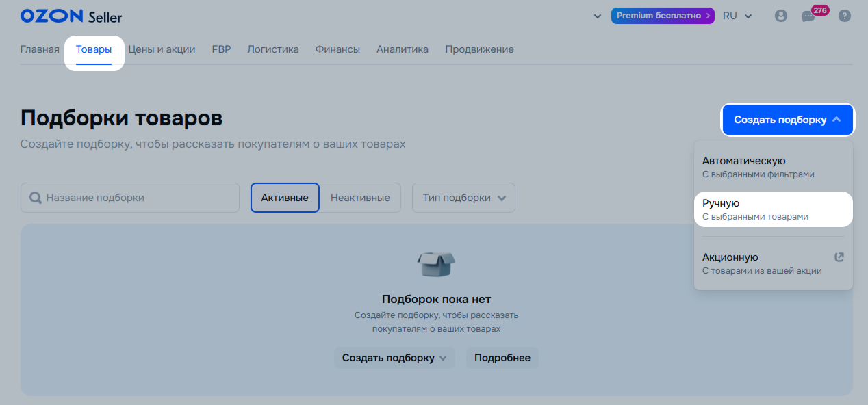Open Цены и акции tab
Screen dimensions: 868x405
[x=162, y=49]
